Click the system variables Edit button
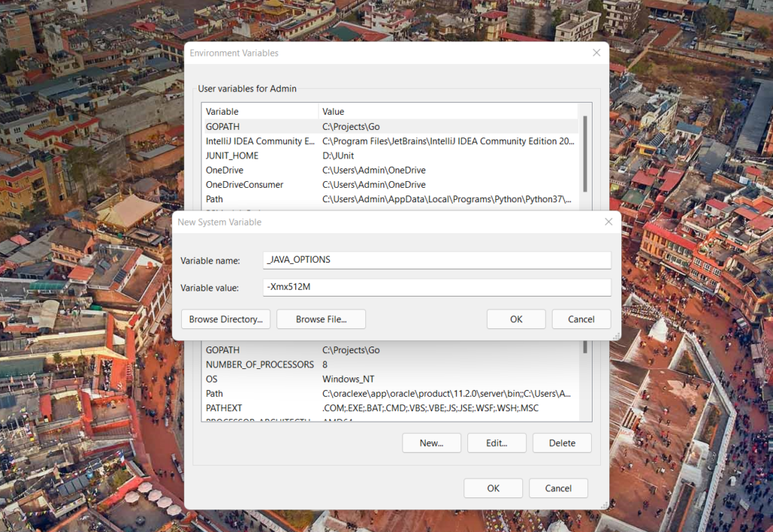 (x=496, y=443)
